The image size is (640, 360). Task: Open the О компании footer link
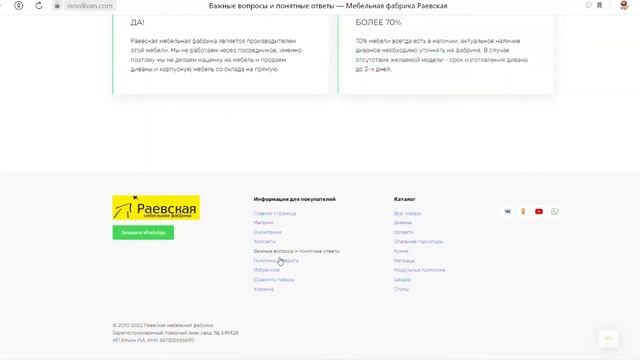click(x=267, y=232)
